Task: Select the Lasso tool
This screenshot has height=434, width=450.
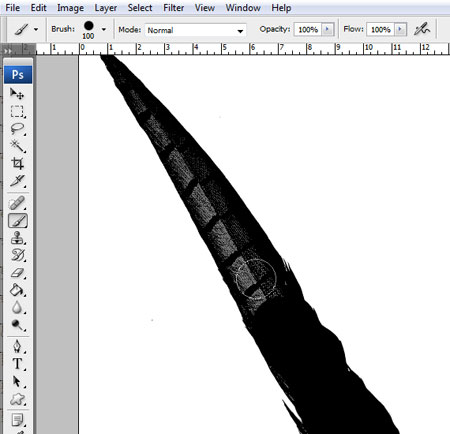Action: coord(17,129)
